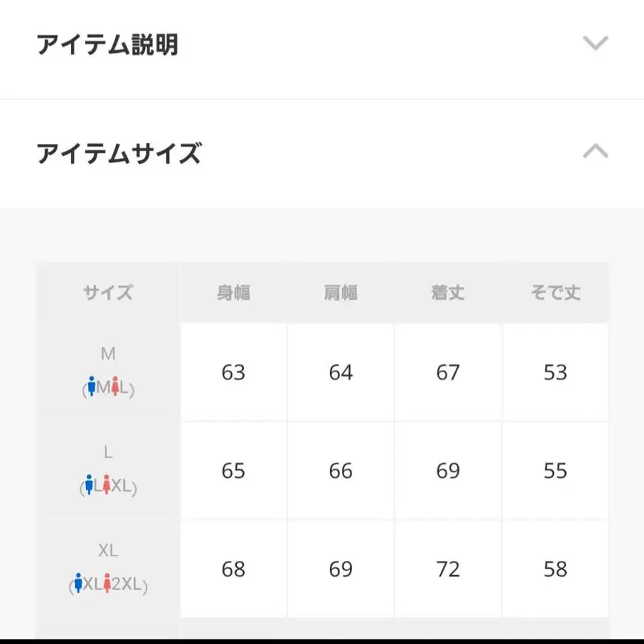The image size is (644, 644).
Task: Click the 53 sleeve length value
Action: 556,372
